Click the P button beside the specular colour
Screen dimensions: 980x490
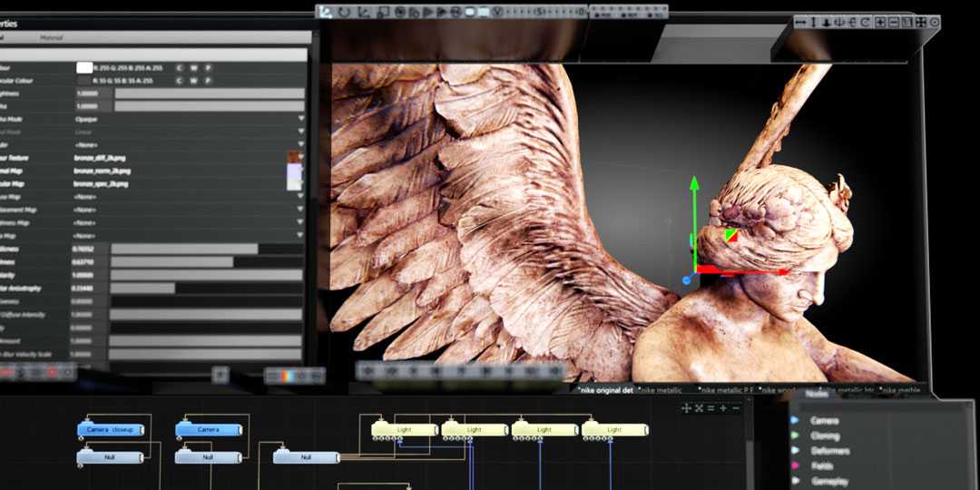207,81
